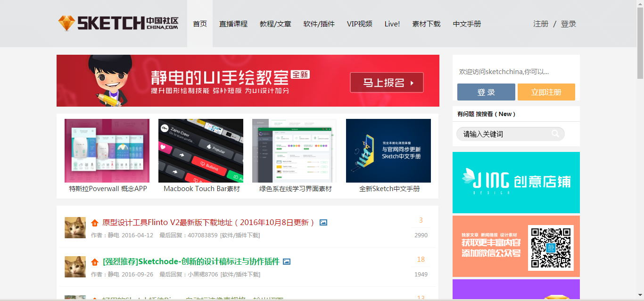Click the orange 立即注册 button
The height and width of the screenshot is (301, 644).
(x=546, y=92)
